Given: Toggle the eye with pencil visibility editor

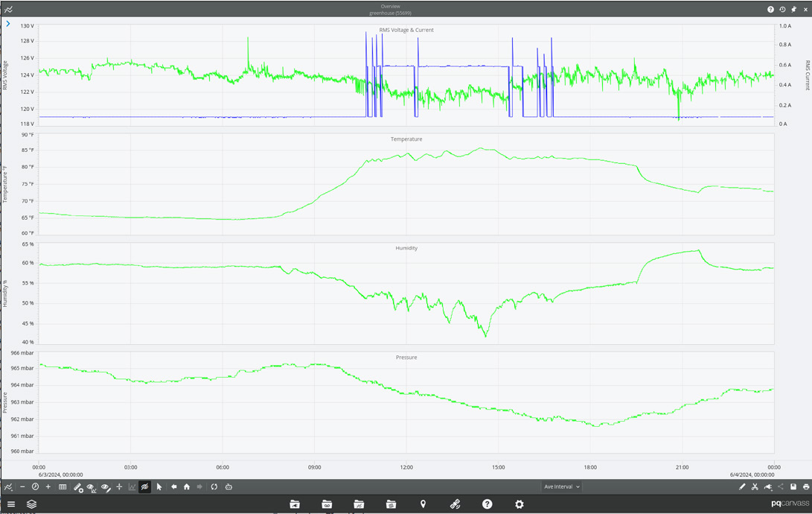Looking at the screenshot, I should (x=105, y=487).
